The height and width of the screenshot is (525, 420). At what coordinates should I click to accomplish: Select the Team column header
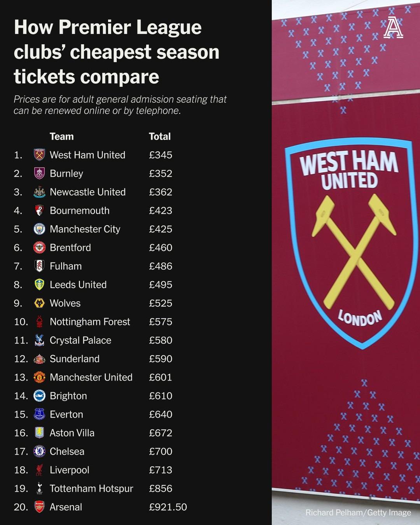[x=61, y=136]
